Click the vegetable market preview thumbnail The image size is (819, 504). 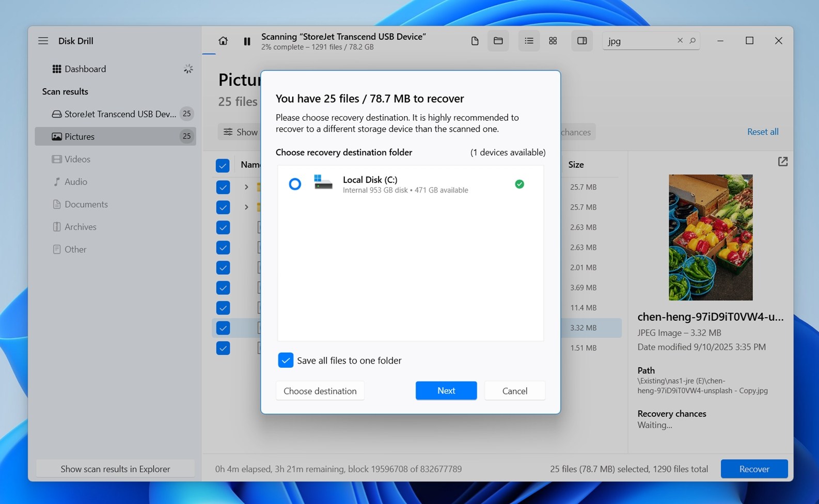point(711,238)
